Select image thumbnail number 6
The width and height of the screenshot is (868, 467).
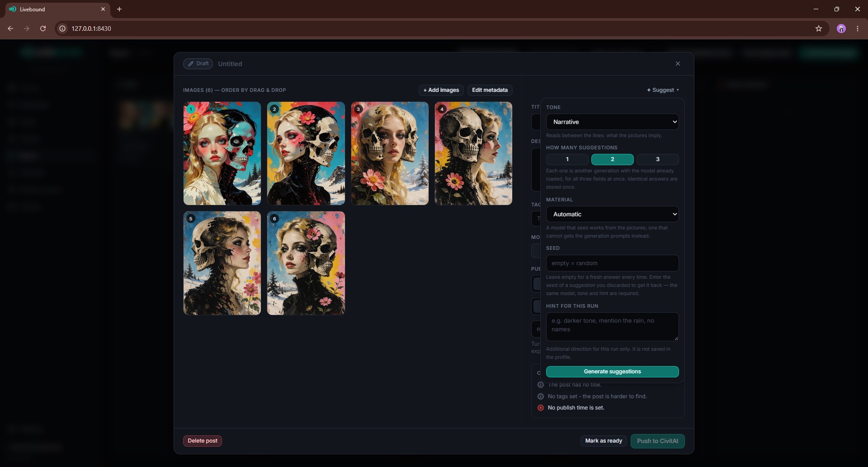pos(306,263)
